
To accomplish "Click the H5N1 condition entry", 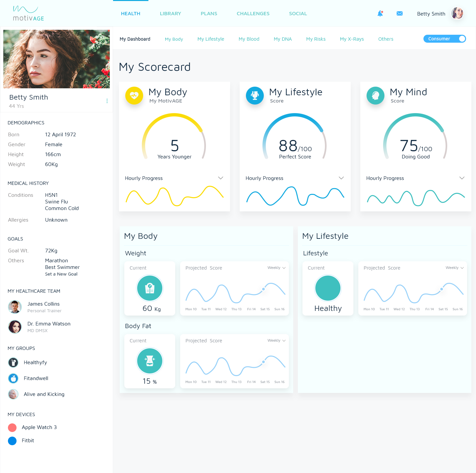I will tap(51, 195).
